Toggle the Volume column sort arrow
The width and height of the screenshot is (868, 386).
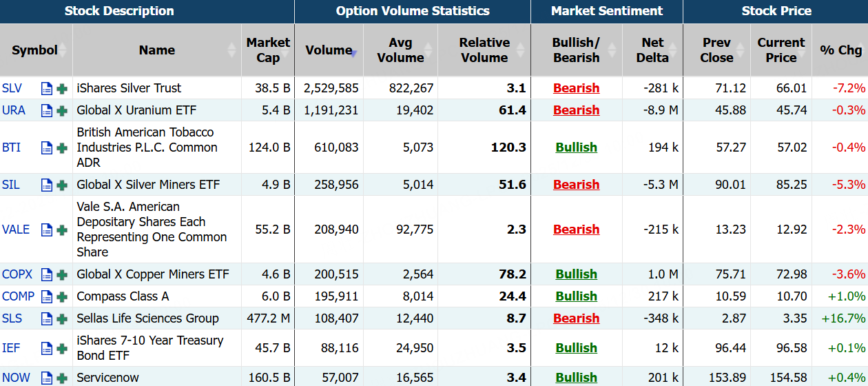tap(353, 51)
